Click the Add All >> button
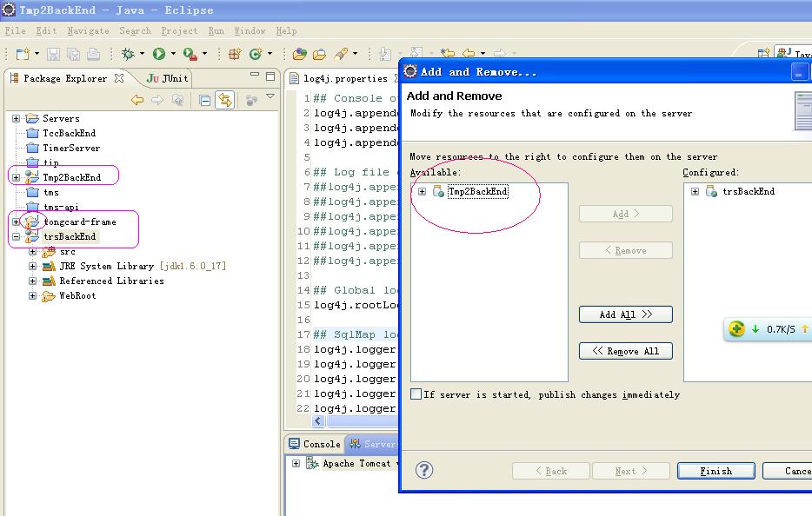This screenshot has width=812, height=516. (x=626, y=314)
